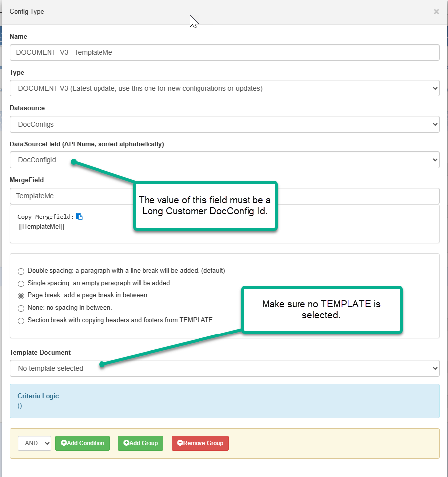The height and width of the screenshot is (477, 448).
Task: Click the [[!TemplateMe!]] mergefield text
Action: pos(41,226)
